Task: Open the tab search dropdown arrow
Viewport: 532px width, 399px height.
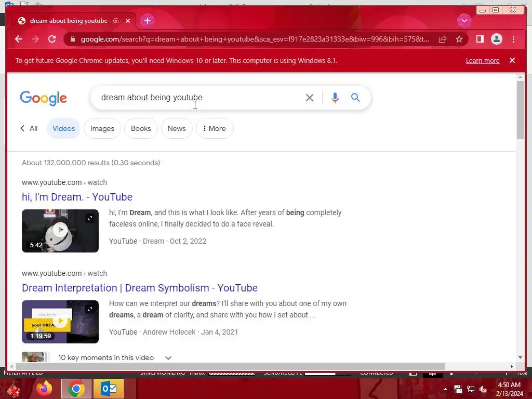Action: (x=464, y=21)
